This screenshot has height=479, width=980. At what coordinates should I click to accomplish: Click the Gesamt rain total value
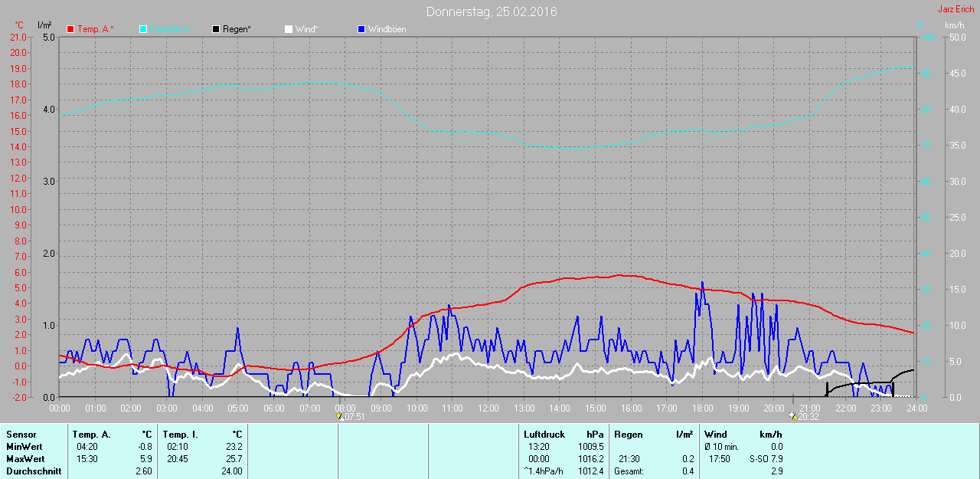tap(688, 471)
